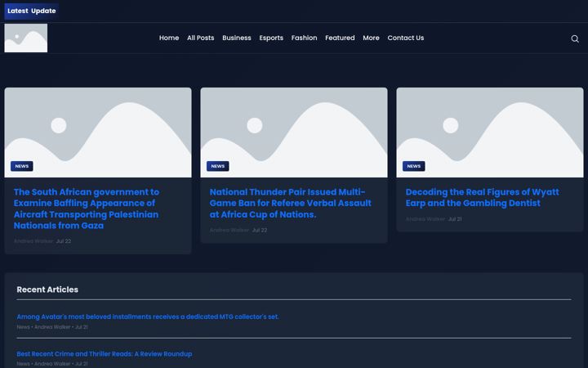Open National Thunder Pair Issued Multi-Game Ban headline

[290, 203]
